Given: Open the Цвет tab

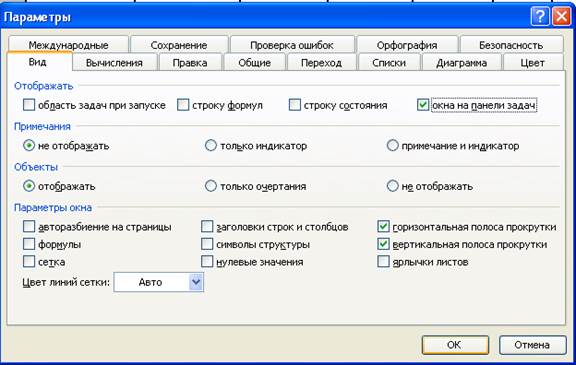Looking at the screenshot, I should (533, 63).
